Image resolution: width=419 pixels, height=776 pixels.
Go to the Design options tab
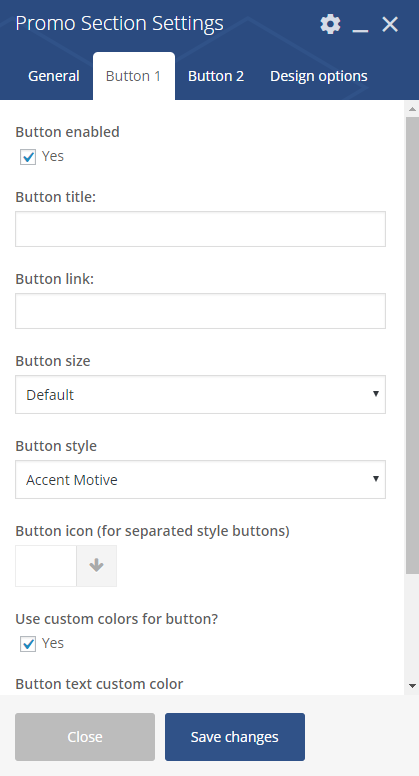(x=319, y=76)
